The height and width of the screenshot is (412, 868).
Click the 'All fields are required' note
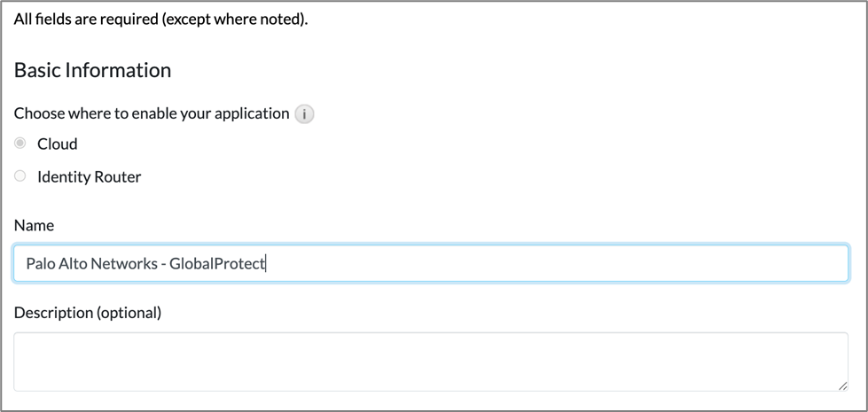tap(160, 19)
